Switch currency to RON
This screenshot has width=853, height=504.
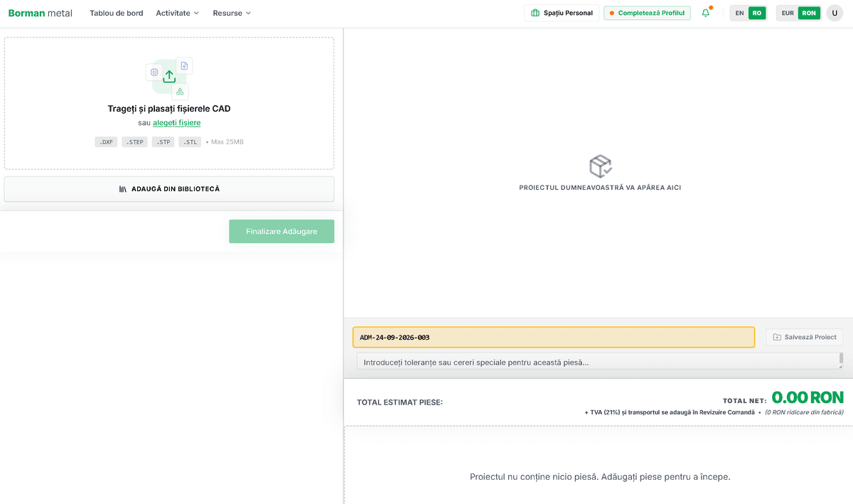(809, 13)
